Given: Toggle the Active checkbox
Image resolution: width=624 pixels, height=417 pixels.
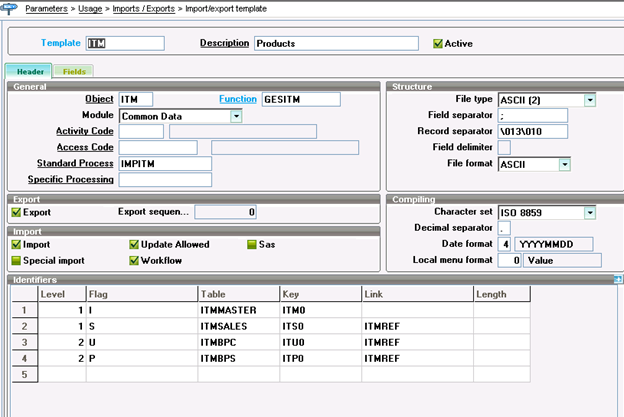Looking at the screenshot, I should click(438, 44).
